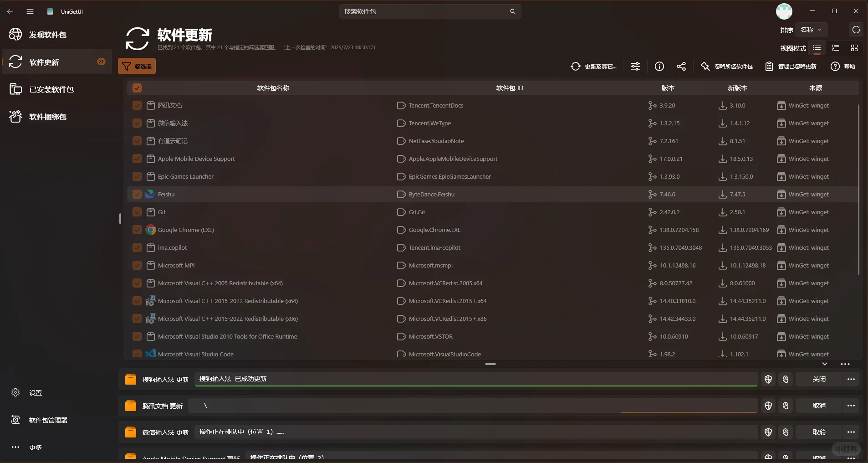Click the orange package icon beside 搜狗输入法 更新
The height and width of the screenshot is (463, 868).
tap(131, 379)
